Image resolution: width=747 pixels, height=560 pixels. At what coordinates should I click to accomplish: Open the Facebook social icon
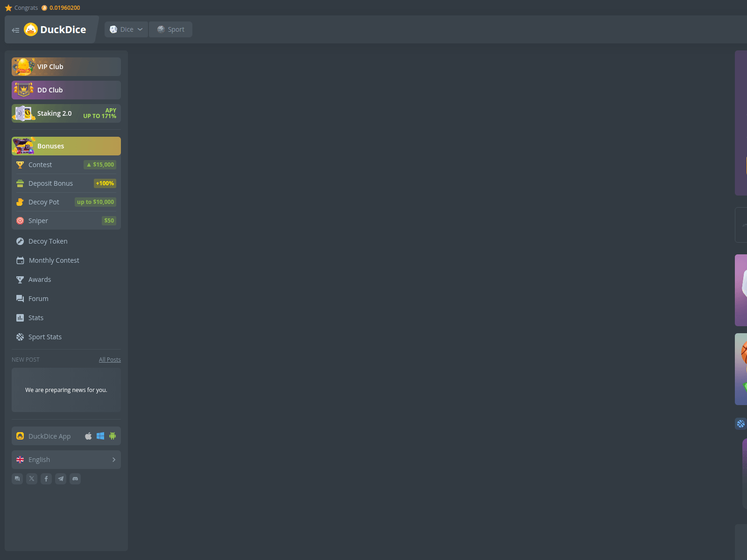46,479
